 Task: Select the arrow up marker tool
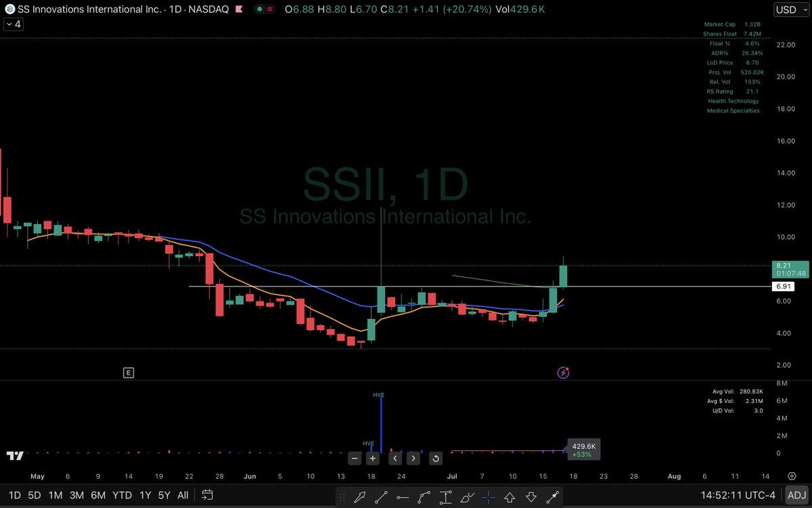pos(510,497)
